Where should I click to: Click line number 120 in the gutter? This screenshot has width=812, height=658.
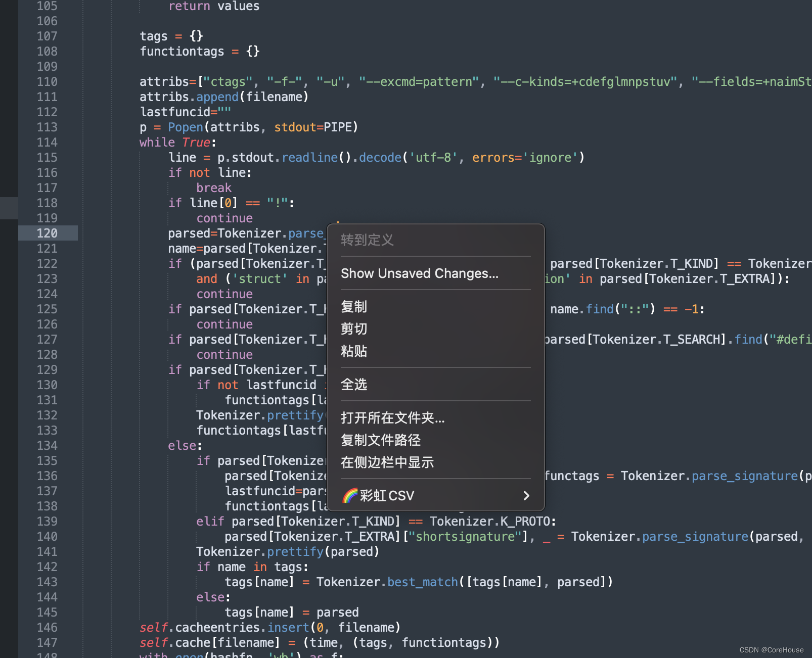click(x=46, y=233)
